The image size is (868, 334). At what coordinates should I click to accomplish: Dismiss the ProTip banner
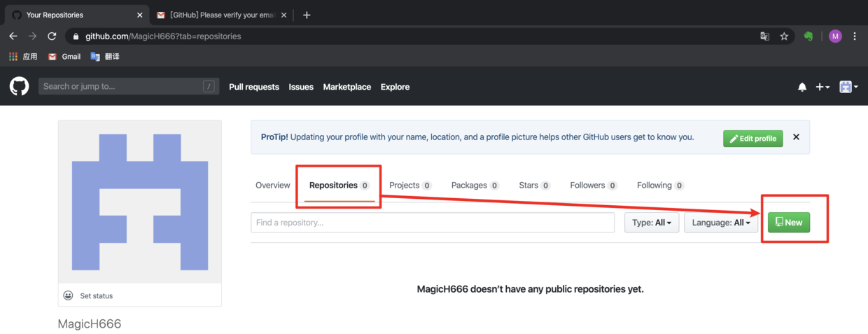796,137
